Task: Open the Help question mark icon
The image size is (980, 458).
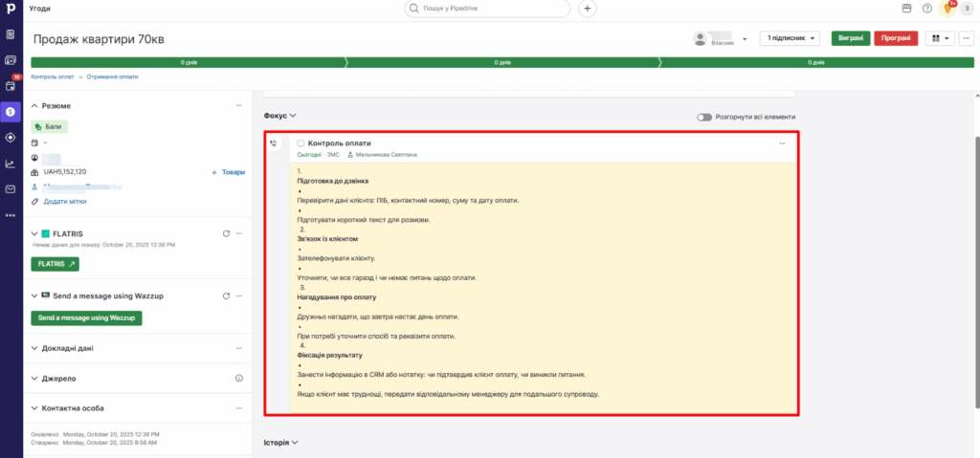Action: 926,9
